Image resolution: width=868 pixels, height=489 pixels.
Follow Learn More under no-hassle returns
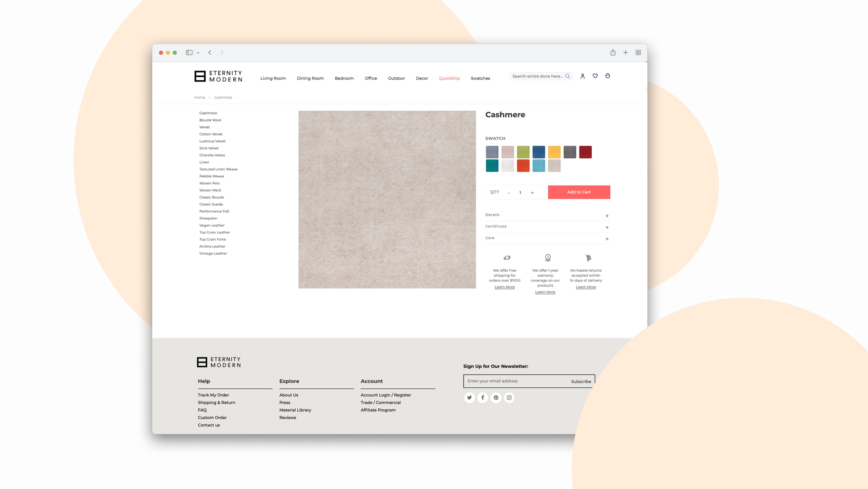point(586,287)
